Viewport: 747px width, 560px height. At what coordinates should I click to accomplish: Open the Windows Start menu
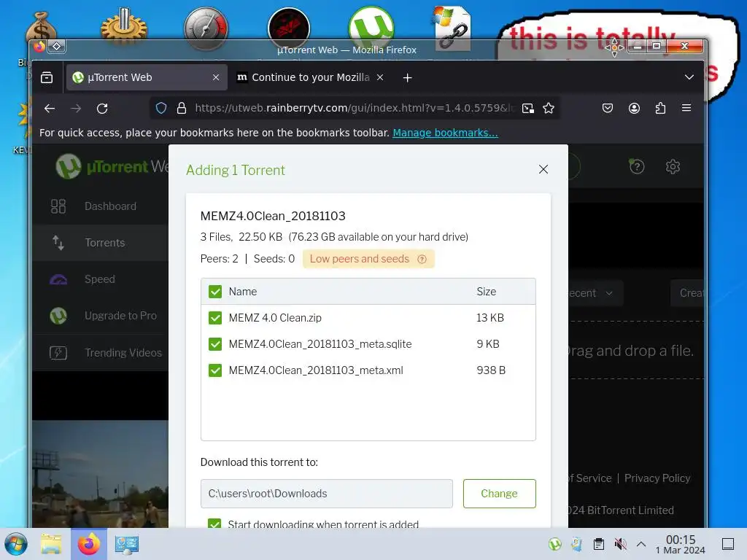pyautogui.click(x=16, y=544)
